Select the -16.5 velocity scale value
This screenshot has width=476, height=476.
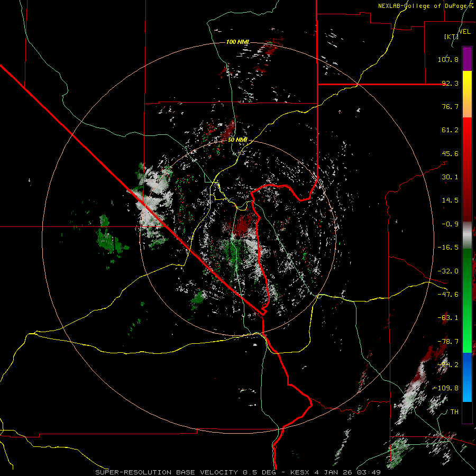448,248
